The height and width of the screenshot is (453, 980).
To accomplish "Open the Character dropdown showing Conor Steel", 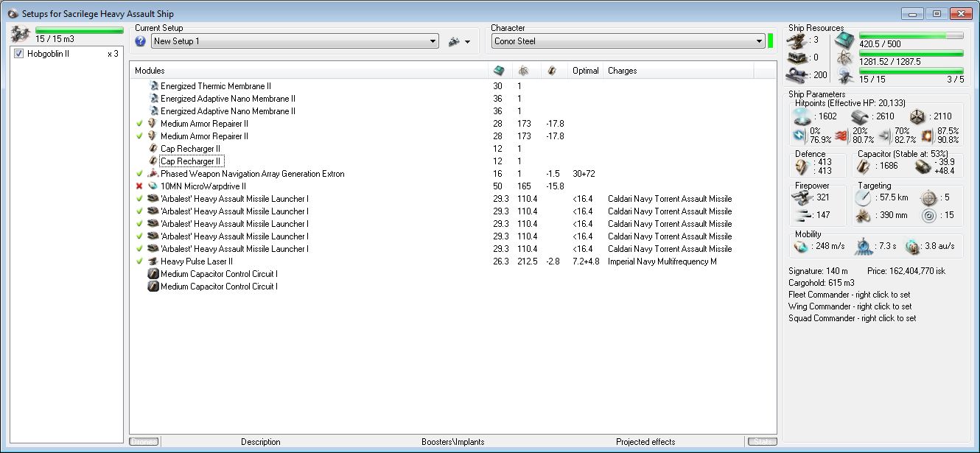I will click(x=628, y=41).
